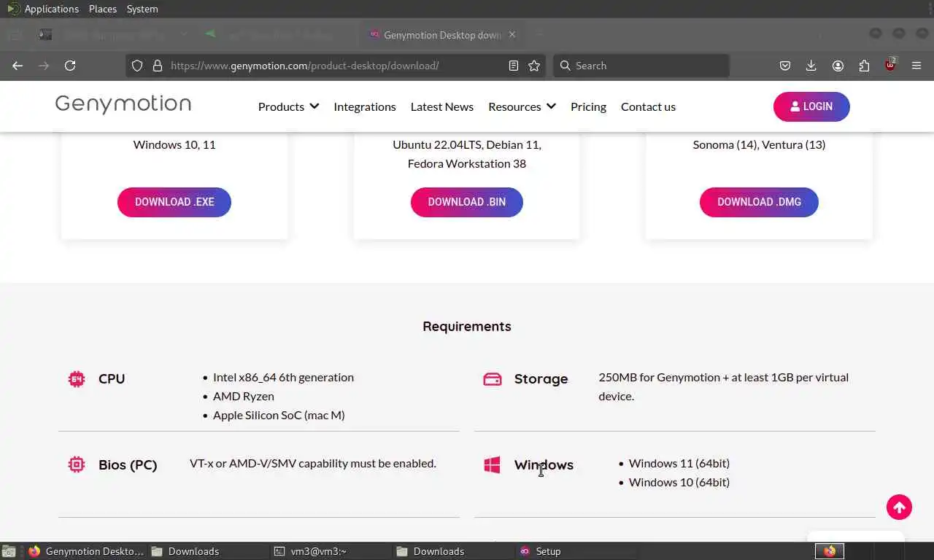Click 'Fedora Workstation 38' text
The height and width of the screenshot is (560, 934).
tap(467, 163)
